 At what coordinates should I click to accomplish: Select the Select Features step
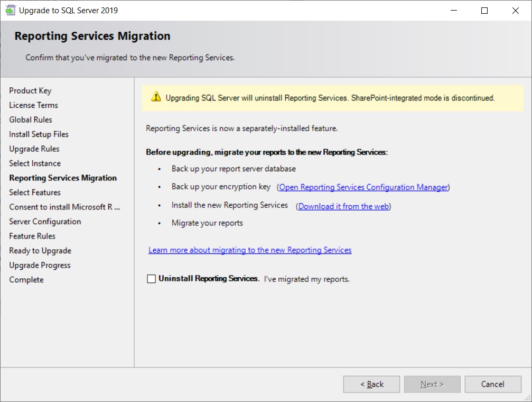(x=35, y=193)
